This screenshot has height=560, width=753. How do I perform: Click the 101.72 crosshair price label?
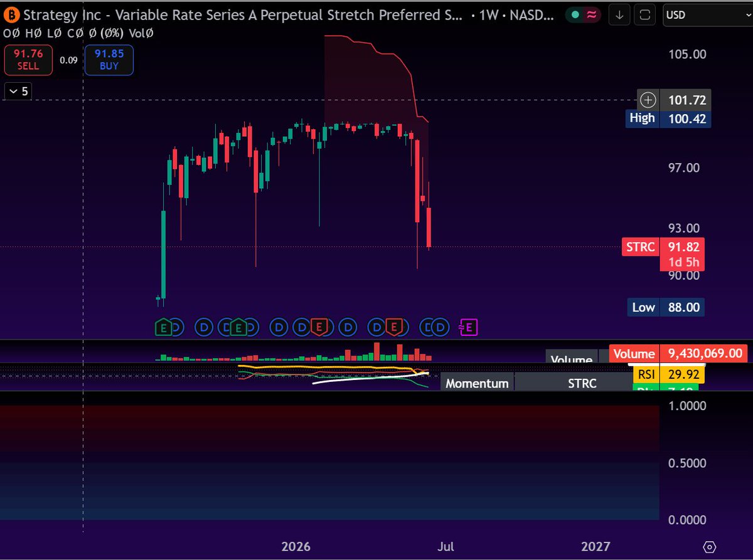pyautogui.click(x=685, y=100)
